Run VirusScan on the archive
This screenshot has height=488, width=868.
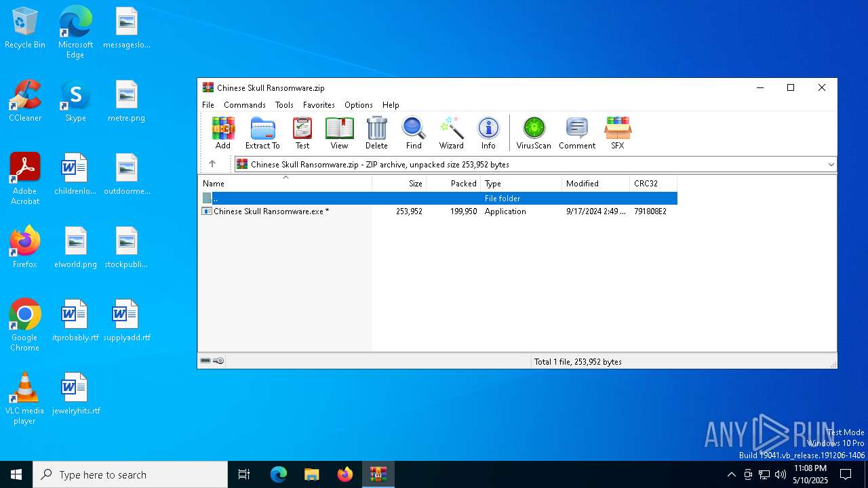534,133
